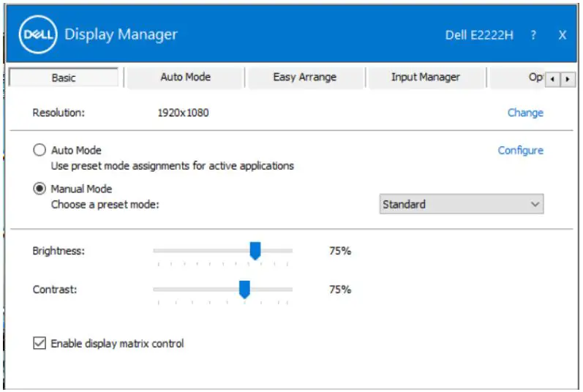Screen dimensions: 583x392
Task: Click the Brightness: label
Action: point(59,251)
